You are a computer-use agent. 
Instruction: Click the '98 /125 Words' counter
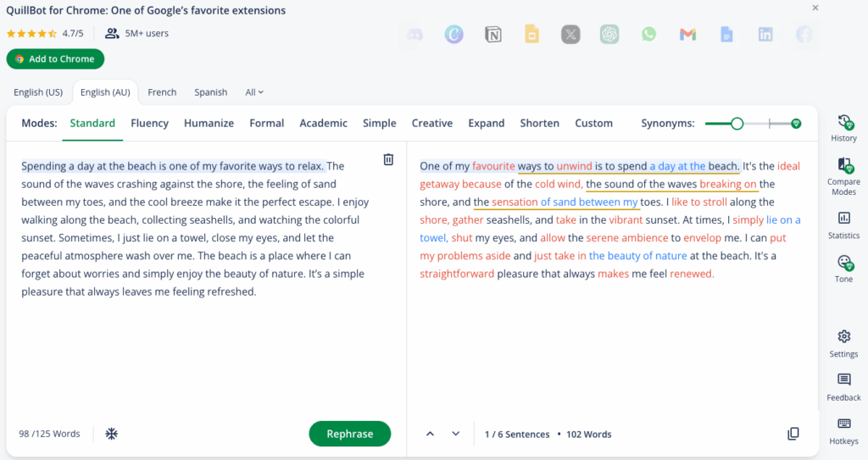(x=49, y=434)
